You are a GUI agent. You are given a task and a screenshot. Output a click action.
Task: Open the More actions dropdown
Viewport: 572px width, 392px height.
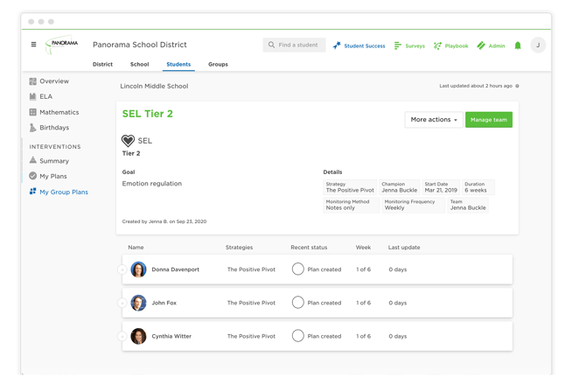pyautogui.click(x=434, y=120)
